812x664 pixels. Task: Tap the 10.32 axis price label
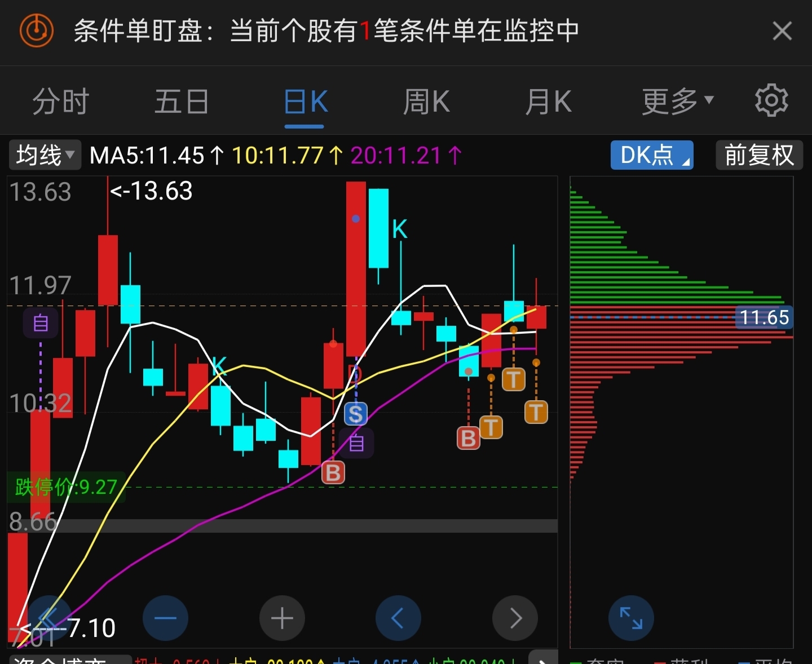click(41, 404)
